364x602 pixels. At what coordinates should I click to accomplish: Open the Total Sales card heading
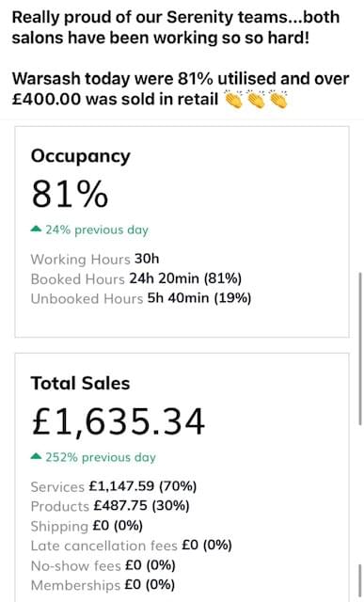pos(80,383)
